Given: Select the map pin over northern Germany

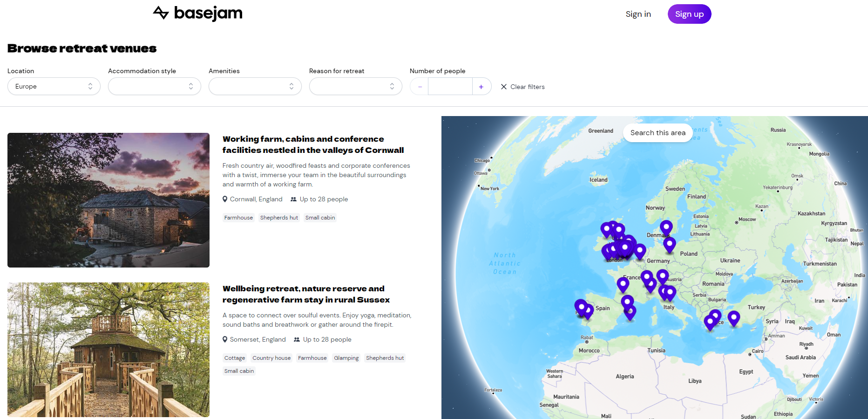Looking at the screenshot, I should pyautogui.click(x=670, y=245).
